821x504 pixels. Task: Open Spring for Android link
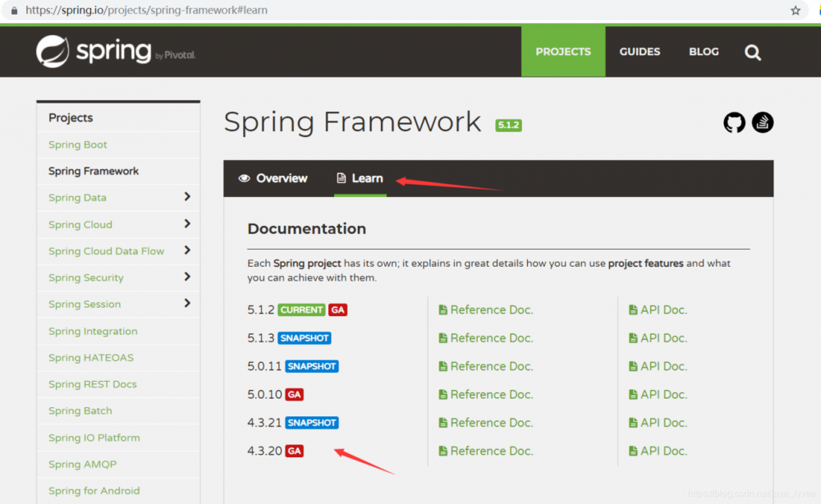pos(94,491)
